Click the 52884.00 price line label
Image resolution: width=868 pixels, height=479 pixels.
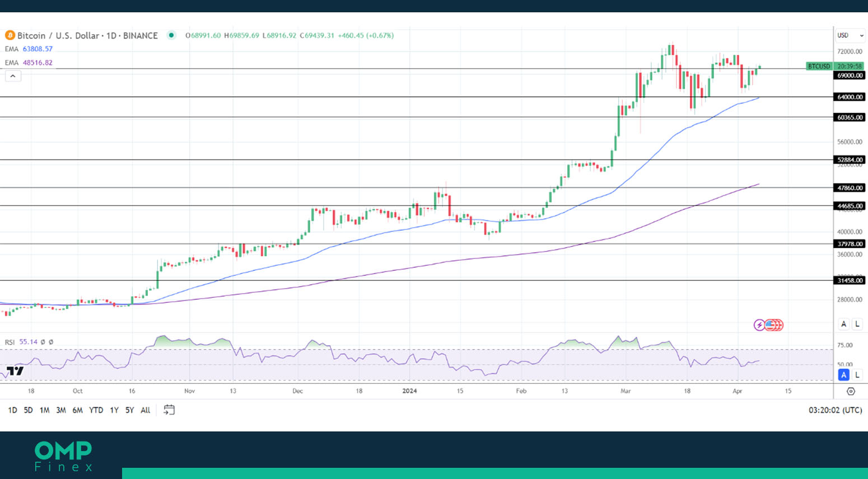(x=850, y=160)
